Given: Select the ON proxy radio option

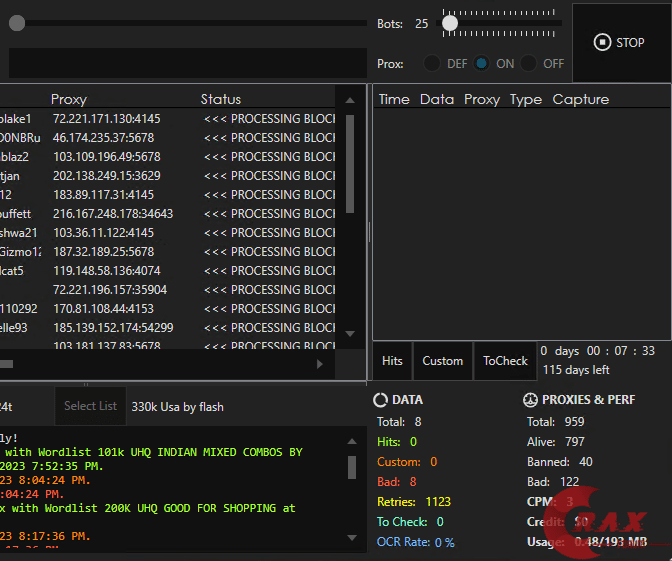Looking at the screenshot, I should [481, 64].
